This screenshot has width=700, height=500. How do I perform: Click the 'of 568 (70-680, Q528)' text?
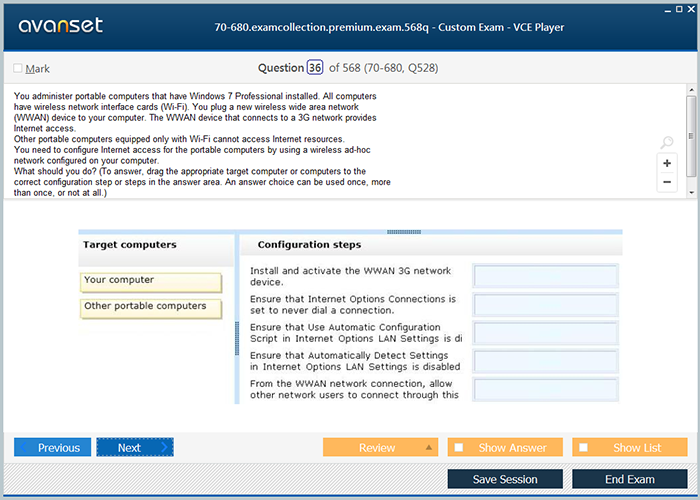pyautogui.click(x=383, y=68)
